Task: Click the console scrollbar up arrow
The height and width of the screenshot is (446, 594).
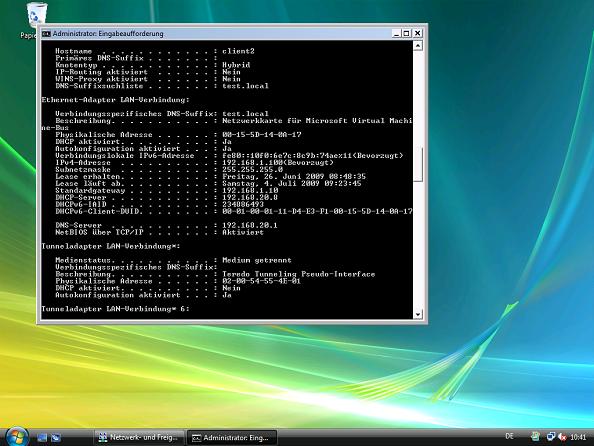Action: click(x=417, y=46)
